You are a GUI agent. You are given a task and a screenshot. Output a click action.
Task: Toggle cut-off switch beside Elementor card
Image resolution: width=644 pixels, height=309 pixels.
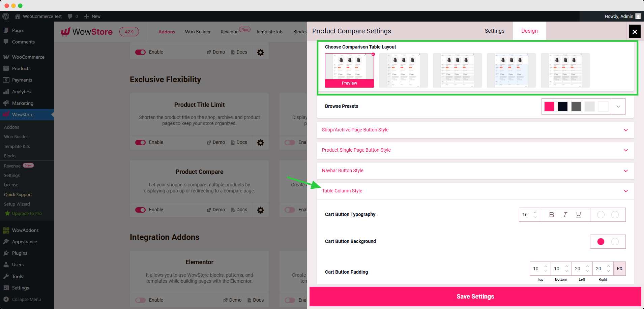tap(290, 300)
